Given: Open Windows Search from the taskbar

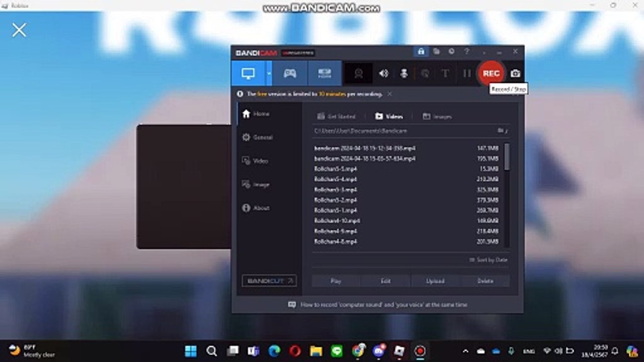Looking at the screenshot, I should (x=212, y=350).
